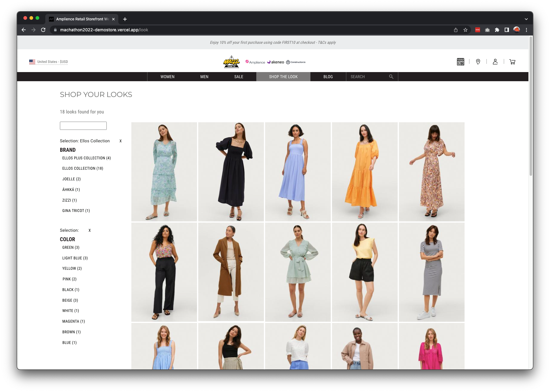Open the store locator pin icon
This screenshot has height=392, width=550.
[478, 62]
